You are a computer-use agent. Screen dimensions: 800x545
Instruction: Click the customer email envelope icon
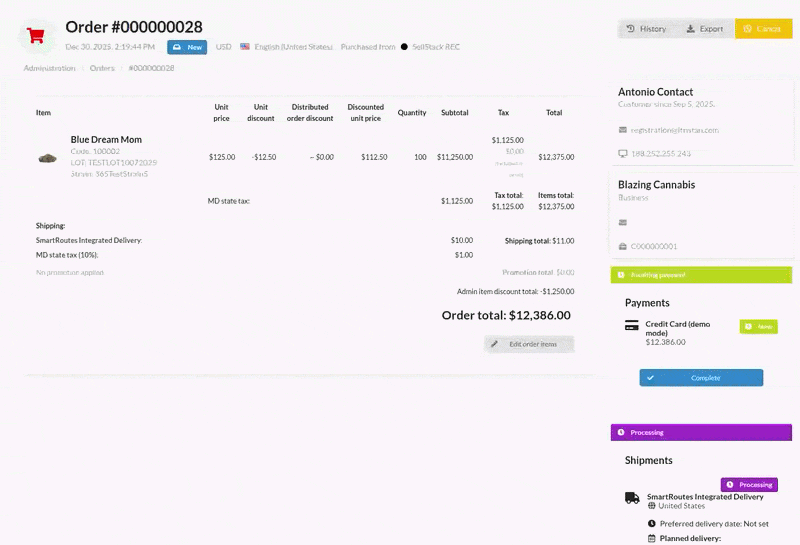coord(622,130)
